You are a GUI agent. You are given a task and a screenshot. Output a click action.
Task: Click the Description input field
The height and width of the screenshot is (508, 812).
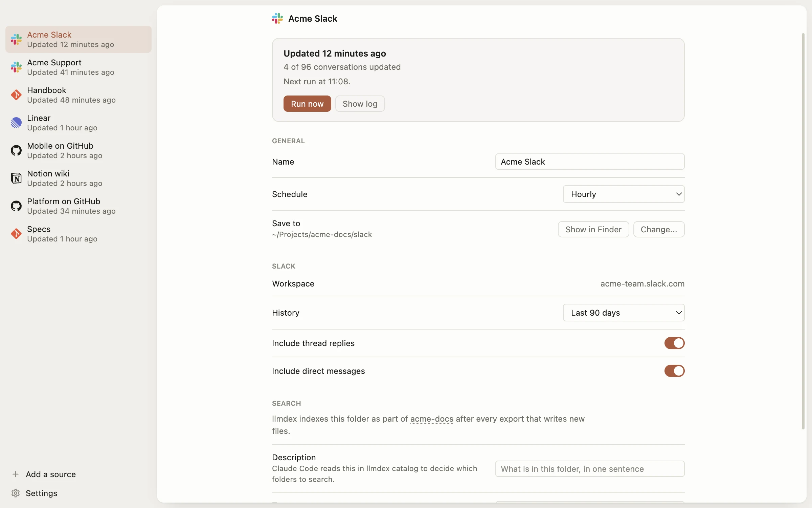[x=590, y=469]
